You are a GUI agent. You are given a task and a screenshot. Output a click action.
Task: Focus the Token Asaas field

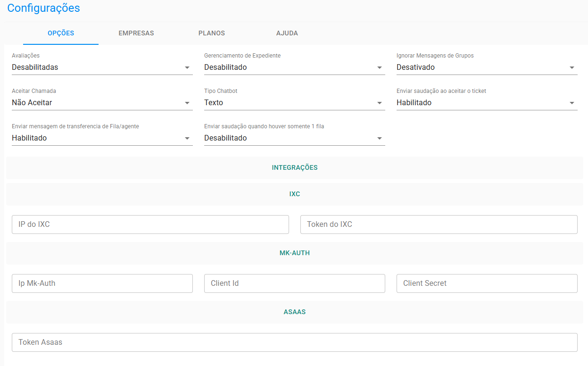click(294, 342)
